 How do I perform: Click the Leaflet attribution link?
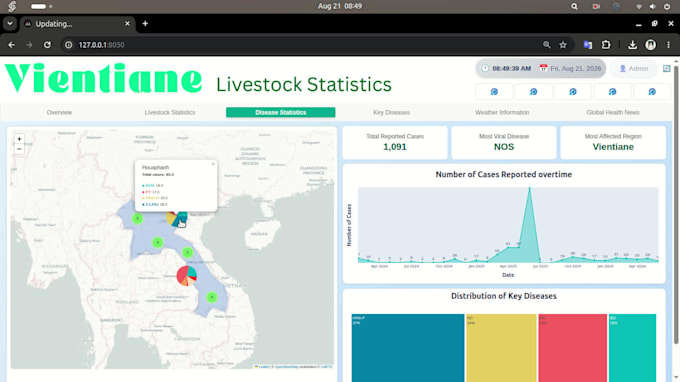(x=262, y=367)
